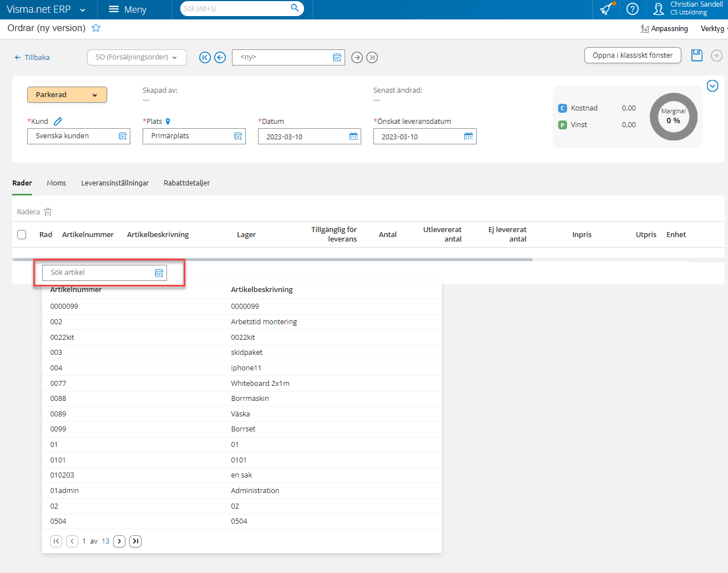Collapse the summary panel with the chevron
The image size is (728, 573).
pos(712,86)
